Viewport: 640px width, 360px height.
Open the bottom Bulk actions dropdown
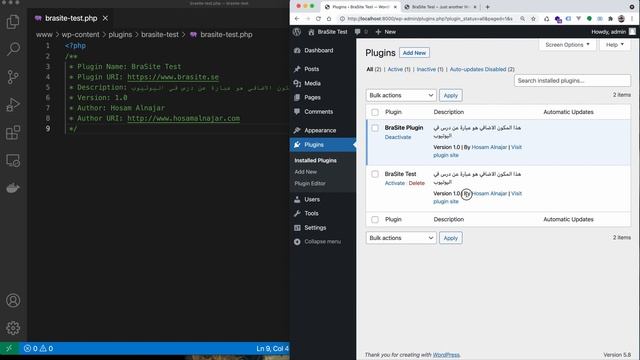[401, 238]
